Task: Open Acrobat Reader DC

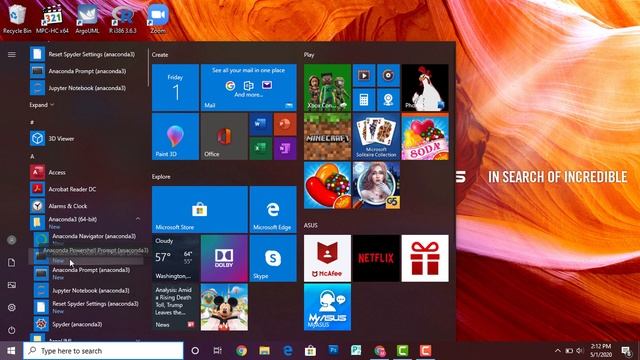Action: click(86, 189)
